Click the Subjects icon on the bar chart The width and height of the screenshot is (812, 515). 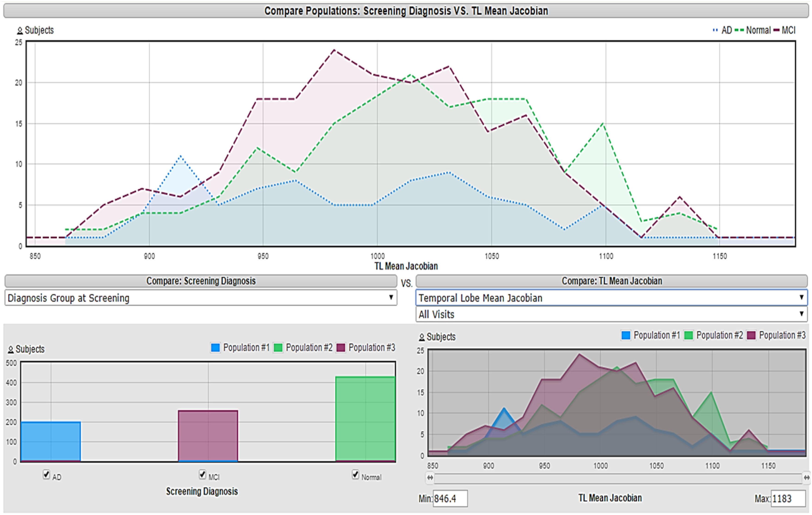11,349
